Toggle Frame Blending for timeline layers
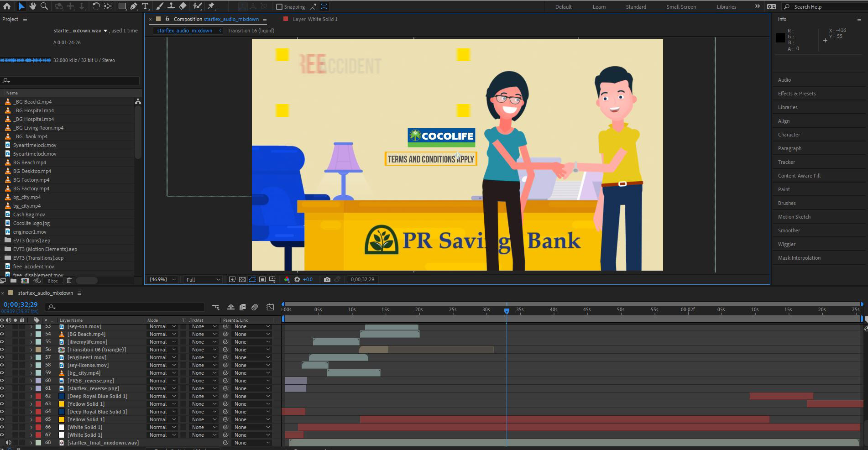 pos(243,307)
